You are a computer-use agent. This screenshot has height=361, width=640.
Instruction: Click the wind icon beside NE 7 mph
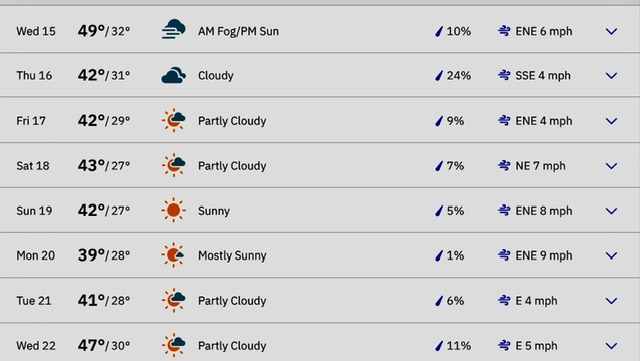coord(504,165)
